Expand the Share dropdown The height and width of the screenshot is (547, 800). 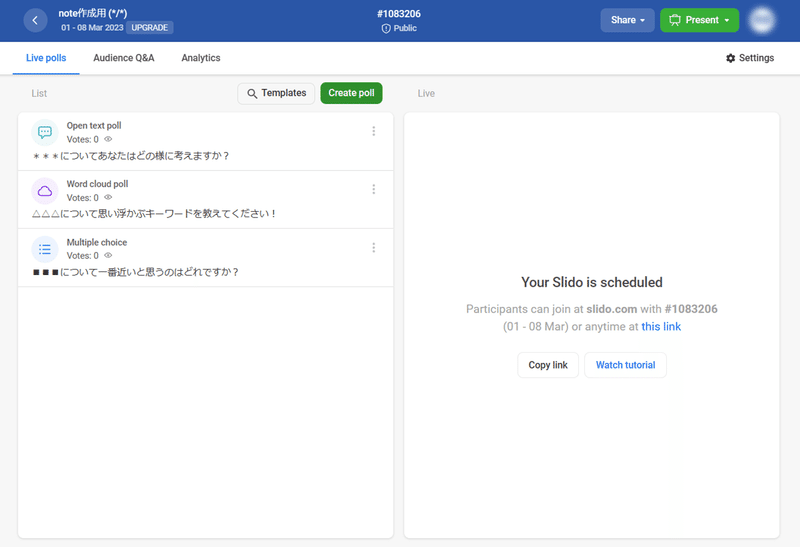627,20
